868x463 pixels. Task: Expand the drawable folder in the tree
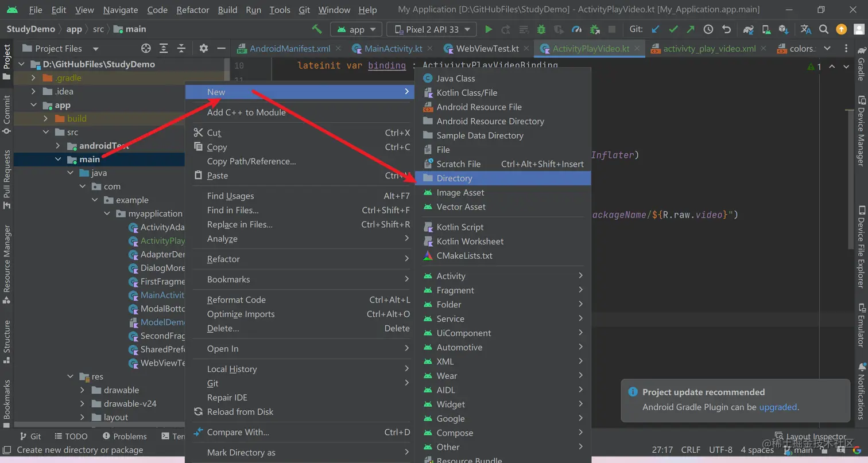pos(83,390)
